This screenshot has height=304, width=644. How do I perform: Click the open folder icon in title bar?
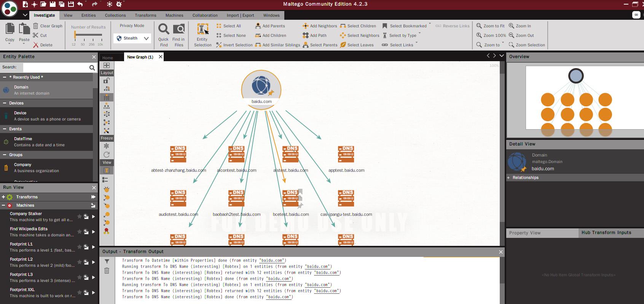[43, 4]
